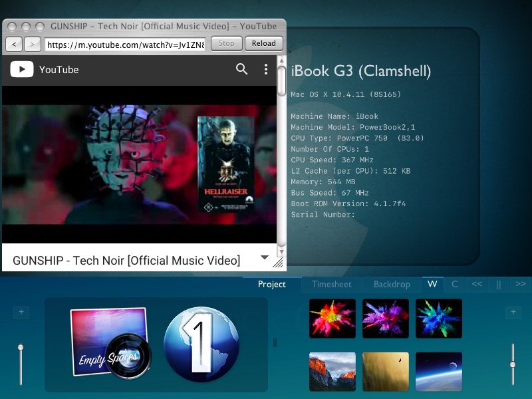Choose the blue-green powder explosion backdrop

click(439, 319)
